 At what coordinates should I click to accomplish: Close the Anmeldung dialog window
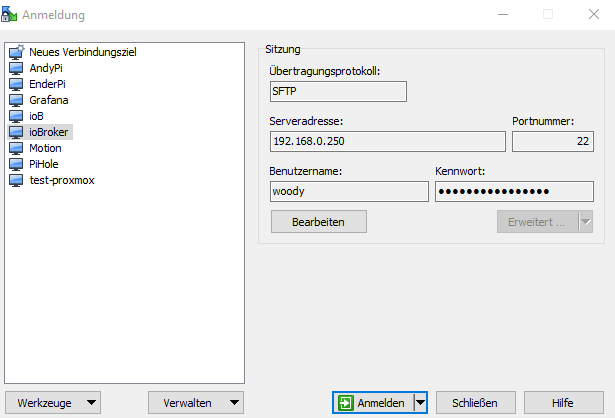pyautogui.click(x=594, y=15)
